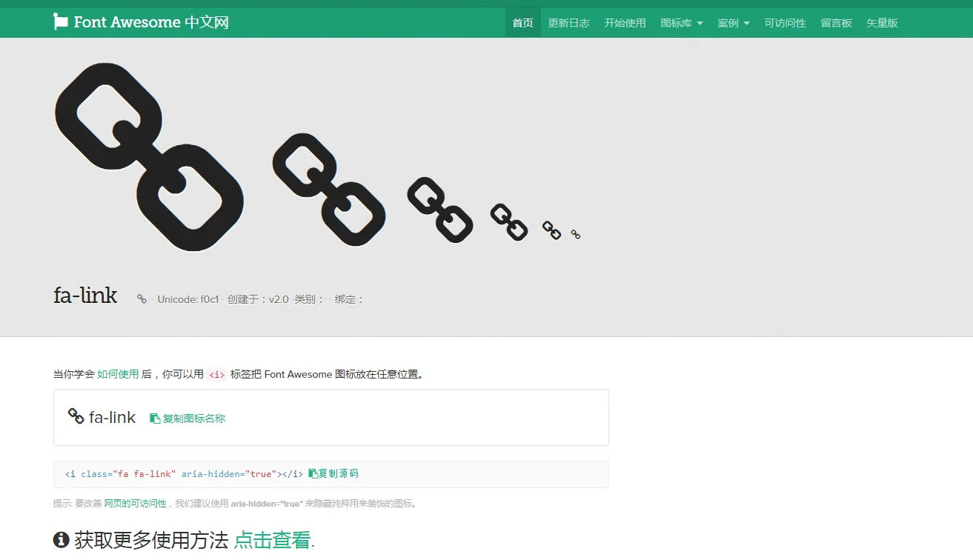
Task: Click the fa-link label in the example box
Action: coord(113,418)
